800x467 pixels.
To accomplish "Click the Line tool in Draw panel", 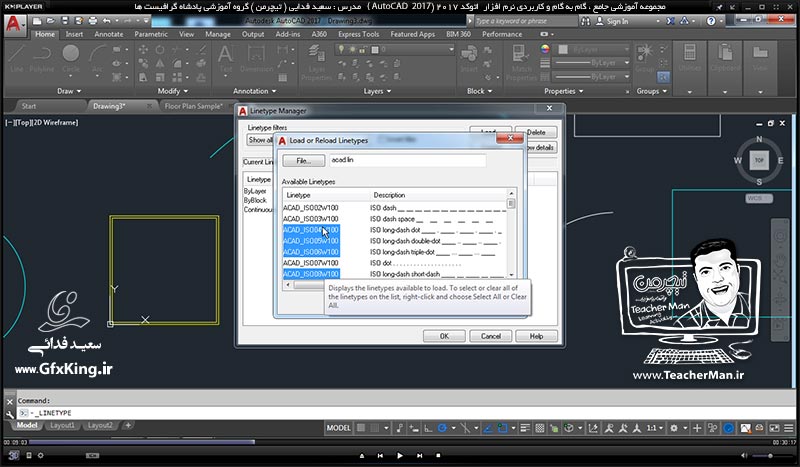I will 17,59.
